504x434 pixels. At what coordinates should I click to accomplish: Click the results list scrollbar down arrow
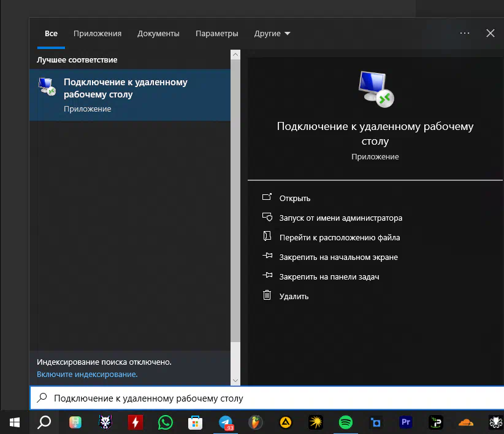pyautogui.click(x=235, y=381)
